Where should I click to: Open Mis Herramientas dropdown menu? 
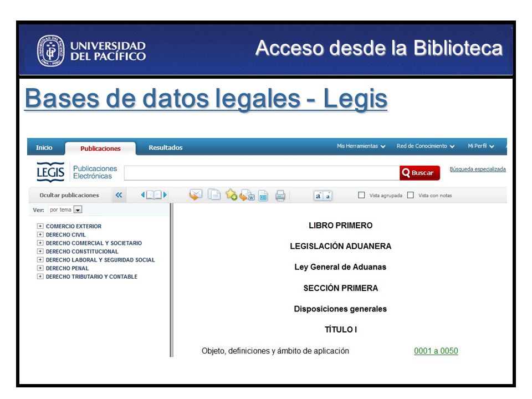(361, 146)
